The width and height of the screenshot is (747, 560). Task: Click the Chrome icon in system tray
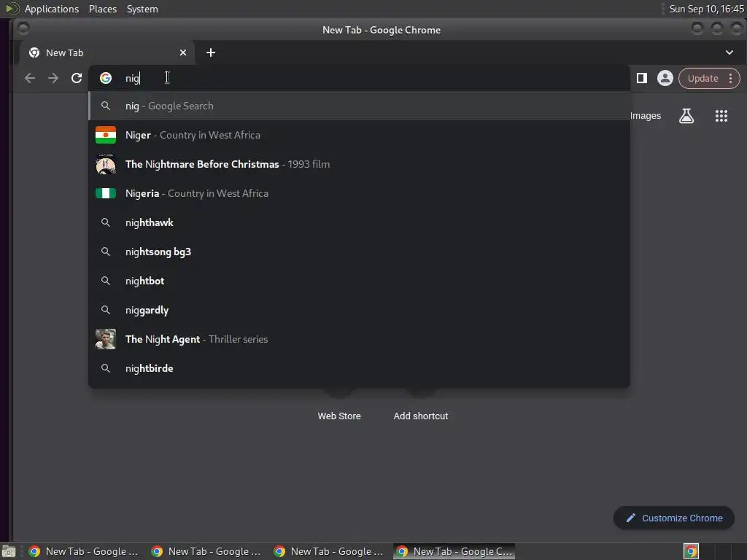point(691,551)
